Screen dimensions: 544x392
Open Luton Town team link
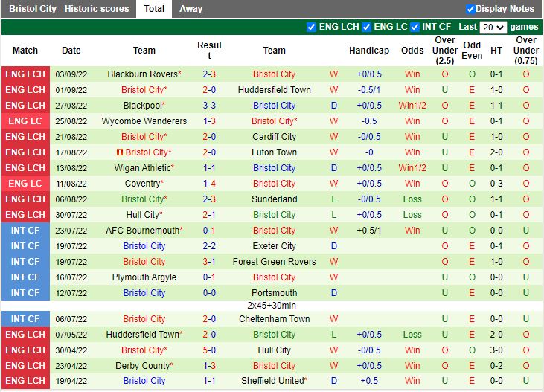click(x=274, y=152)
